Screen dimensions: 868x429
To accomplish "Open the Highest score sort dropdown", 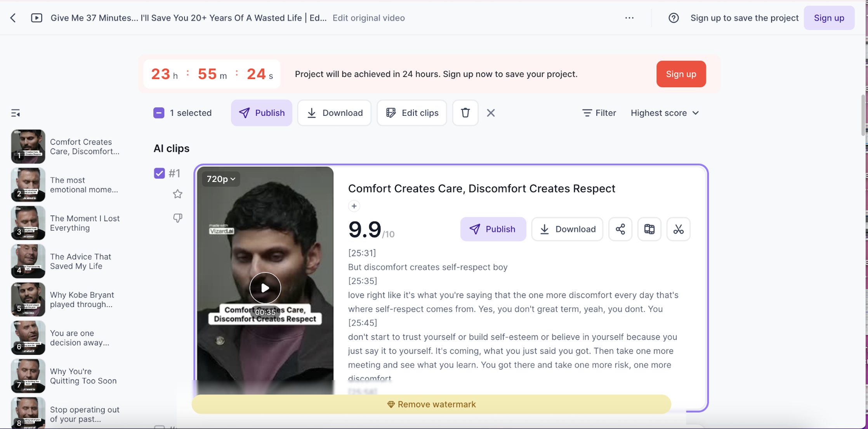I will coord(665,113).
